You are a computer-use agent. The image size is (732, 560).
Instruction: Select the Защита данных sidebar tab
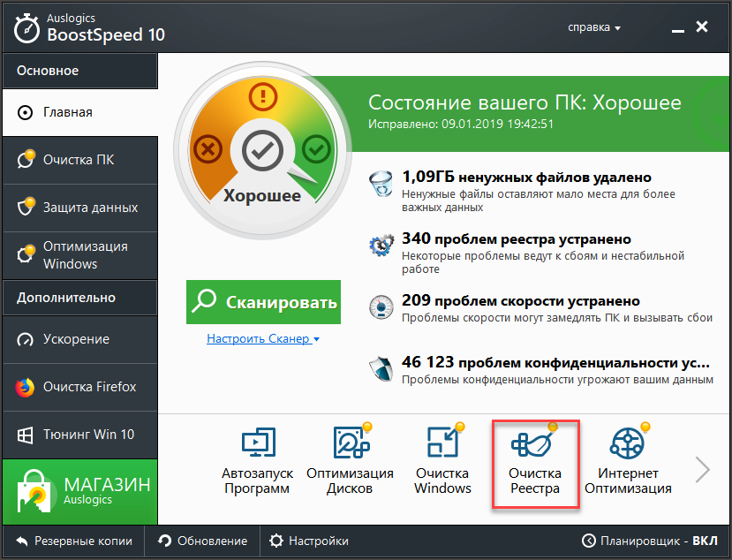click(79, 208)
